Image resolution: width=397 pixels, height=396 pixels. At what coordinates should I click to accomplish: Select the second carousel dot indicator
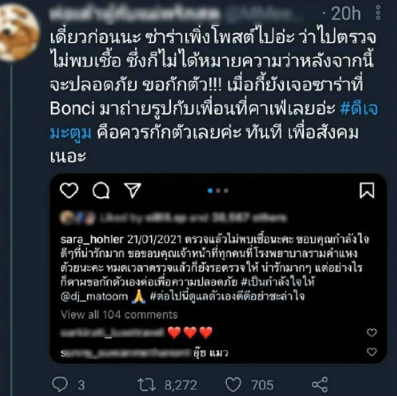coord(218,191)
